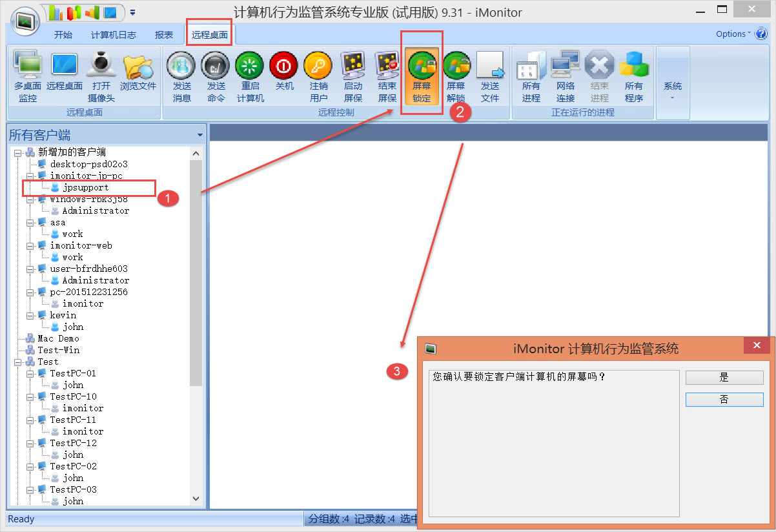This screenshot has width=776, height=532.
Task: Switch to the 报表 tab
Action: [x=164, y=35]
